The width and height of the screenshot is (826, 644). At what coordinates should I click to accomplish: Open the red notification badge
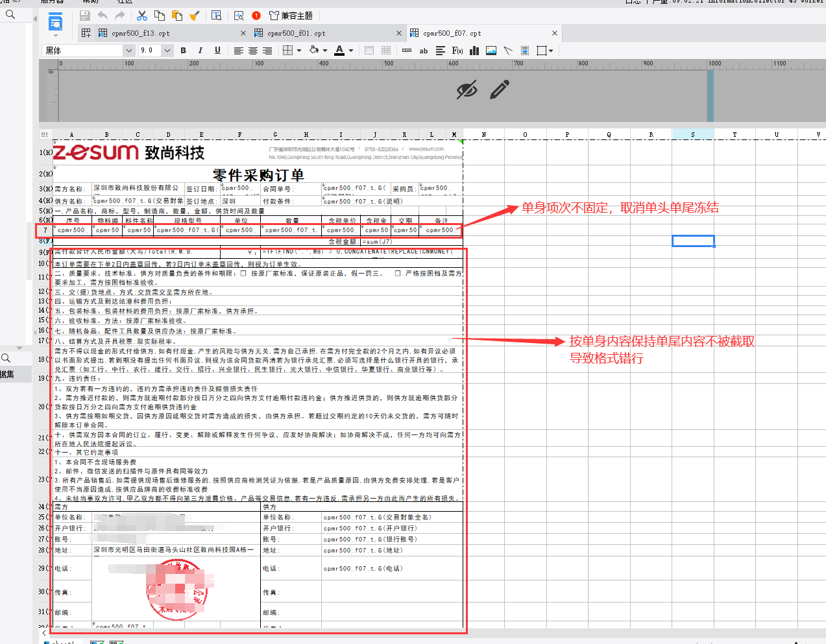pyautogui.click(x=256, y=16)
